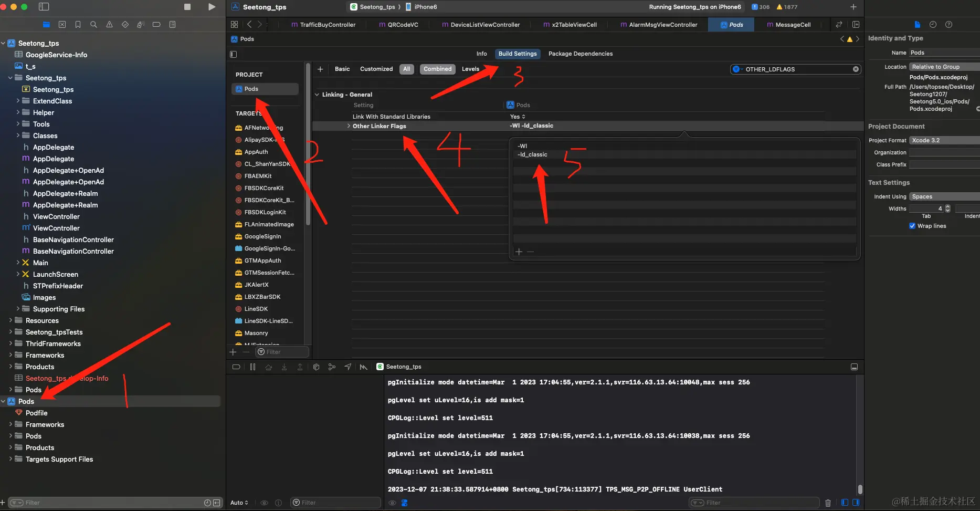
Task: Open the Link With Standard Libraries Yes dropdown
Action: 518,117
